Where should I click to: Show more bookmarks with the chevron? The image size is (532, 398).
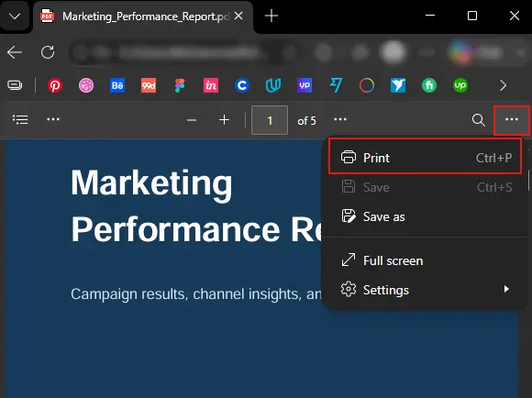(x=504, y=85)
